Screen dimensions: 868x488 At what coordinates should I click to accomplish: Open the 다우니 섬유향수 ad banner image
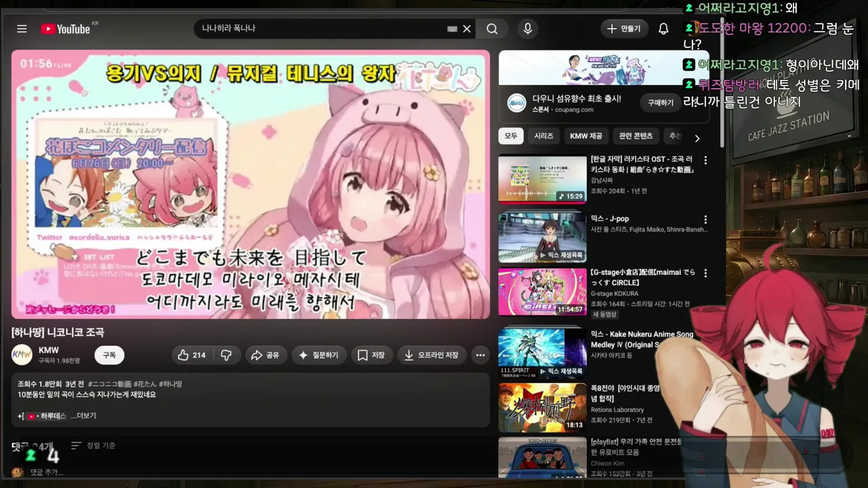604,68
